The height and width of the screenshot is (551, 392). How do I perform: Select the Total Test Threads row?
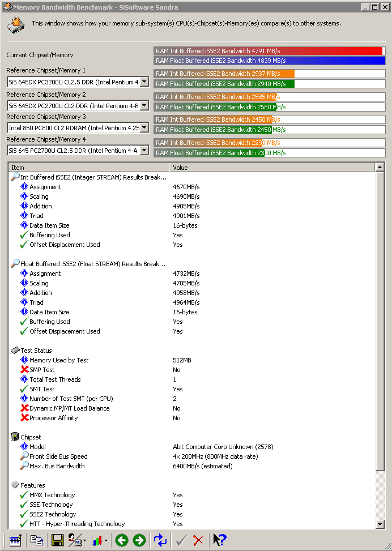(191, 379)
